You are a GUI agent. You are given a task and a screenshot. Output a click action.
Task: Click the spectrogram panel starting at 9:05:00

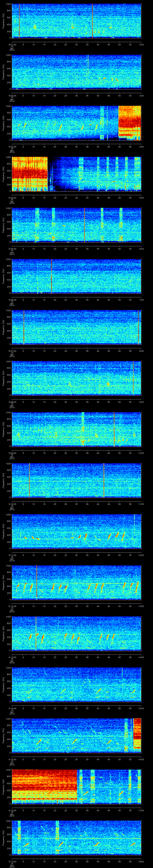click(x=77, y=225)
